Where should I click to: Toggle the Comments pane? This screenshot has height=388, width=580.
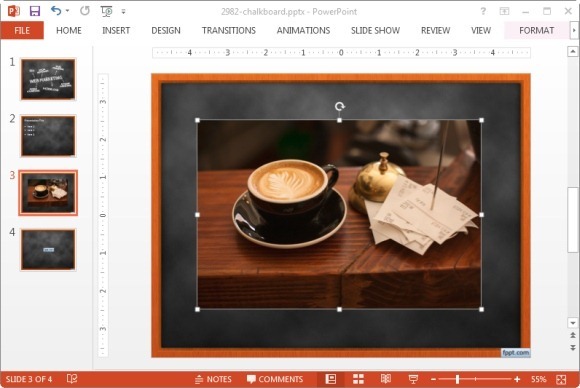pyautogui.click(x=275, y=379)
